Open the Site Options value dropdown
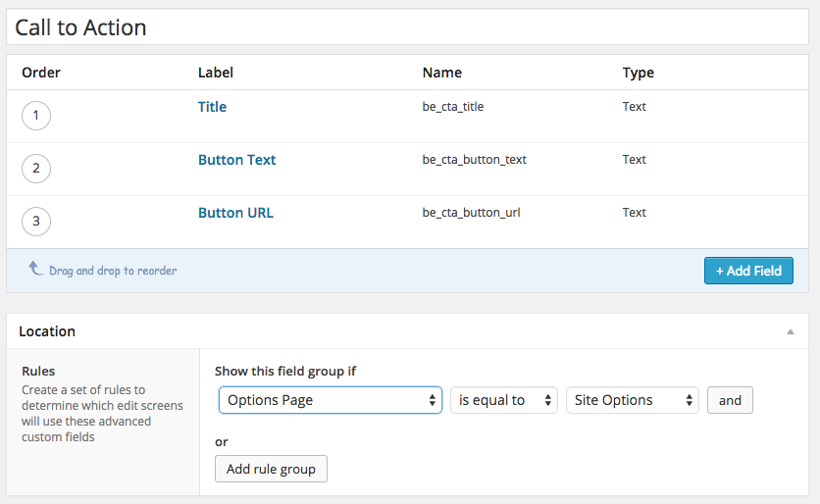820x504 pixels. tap(633, 400)
